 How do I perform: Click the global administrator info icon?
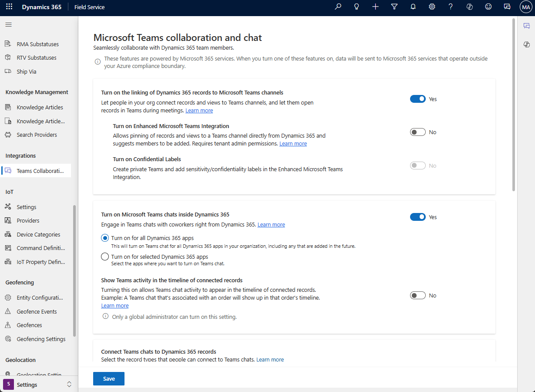[x=105, y=316]
